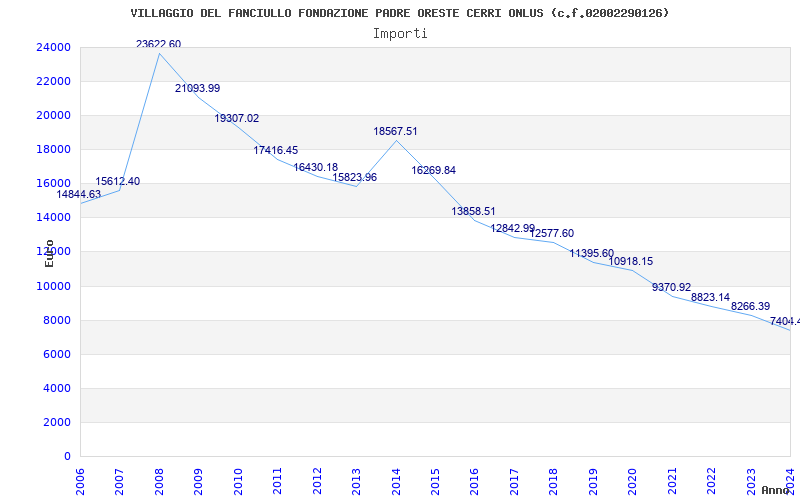Click y-axis tick label 22000
Image resolution: width=800 pixels, height=500 pixels.
[x=54, y=82]
